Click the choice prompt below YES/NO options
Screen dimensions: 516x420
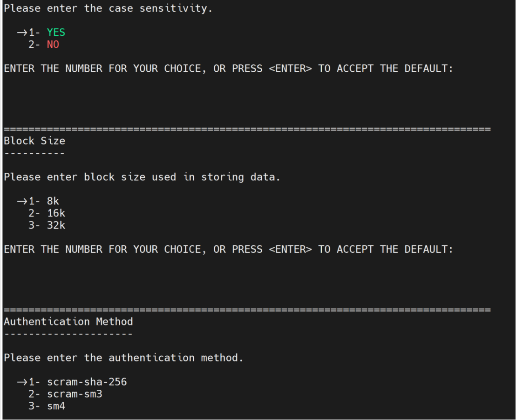228,68
